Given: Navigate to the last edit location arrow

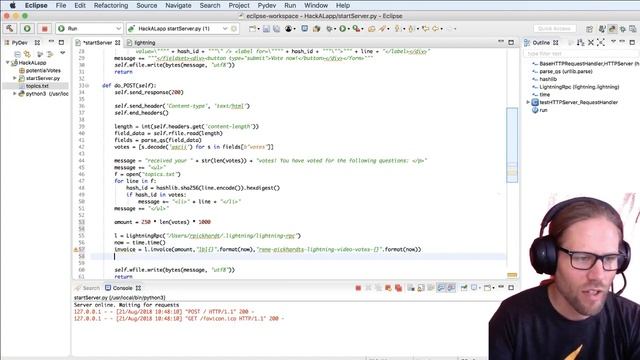Looking at the screenshot, I should point(425,29).
